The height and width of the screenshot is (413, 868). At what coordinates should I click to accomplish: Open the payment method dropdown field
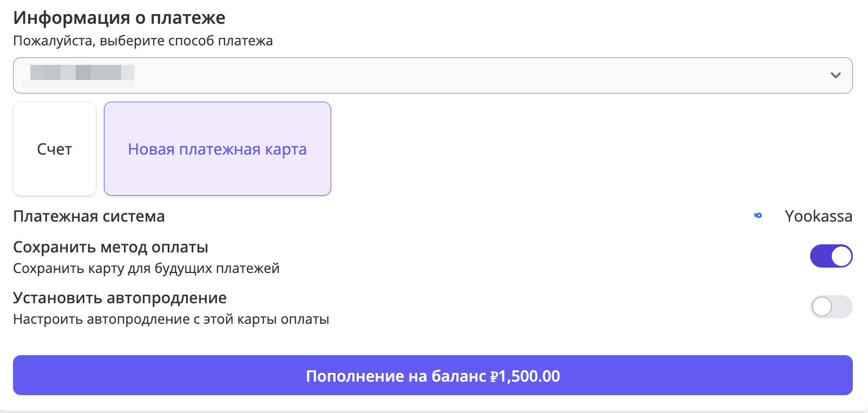tap(433, 76)
